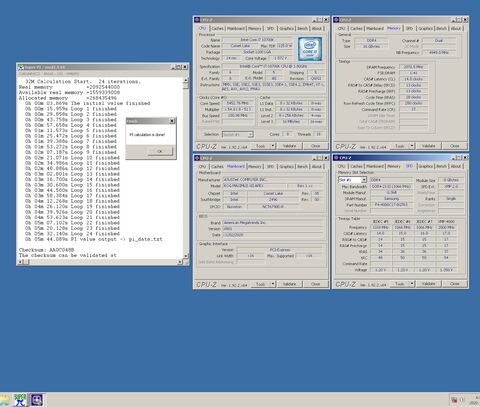Open the Slot #1 dropdown in SPD window

tap(352, 180)
